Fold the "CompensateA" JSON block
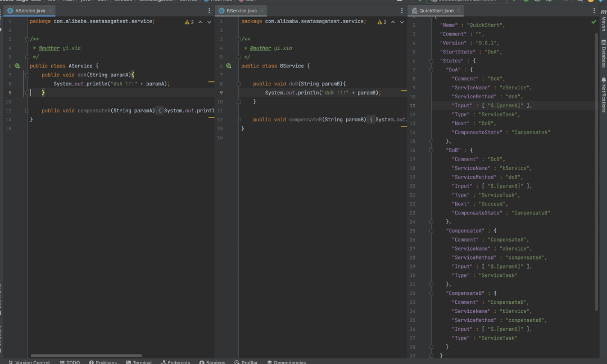Screen dimensions: 607x364 coord(432,231)
